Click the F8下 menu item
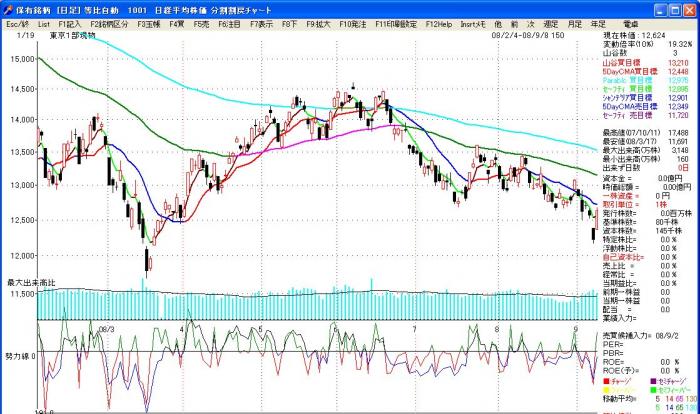 [x=289, y=25]
